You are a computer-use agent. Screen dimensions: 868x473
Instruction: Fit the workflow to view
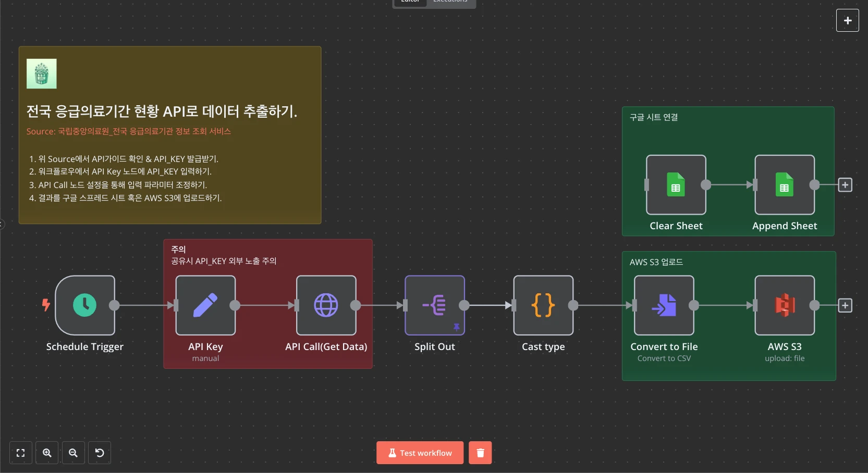coord(21,453)
